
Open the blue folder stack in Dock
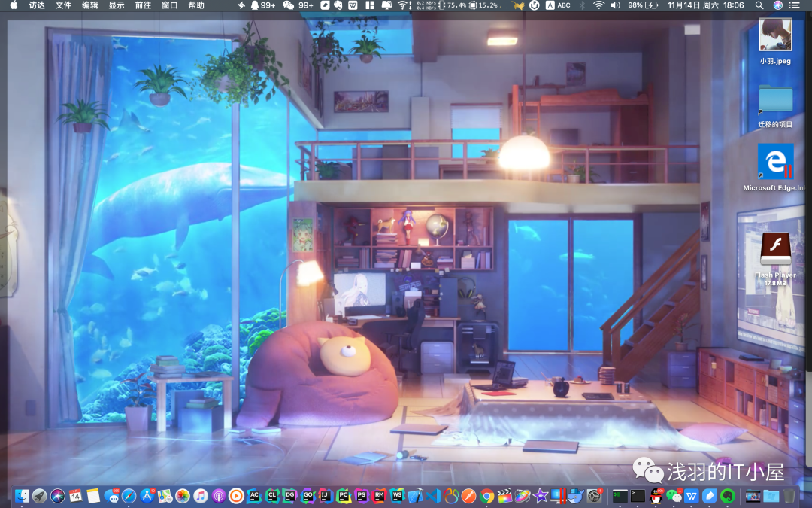771,496
